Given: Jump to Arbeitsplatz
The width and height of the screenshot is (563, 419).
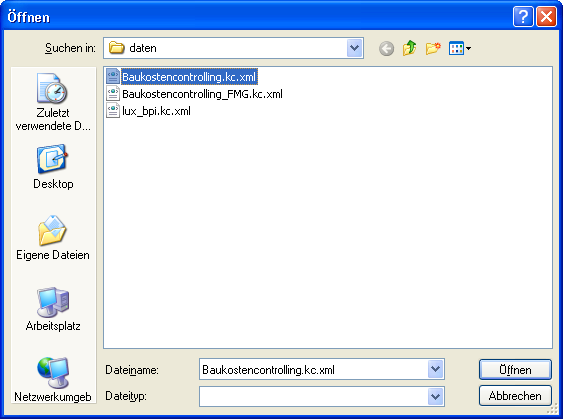Looking at the screenshot, I should coord(53,309).
